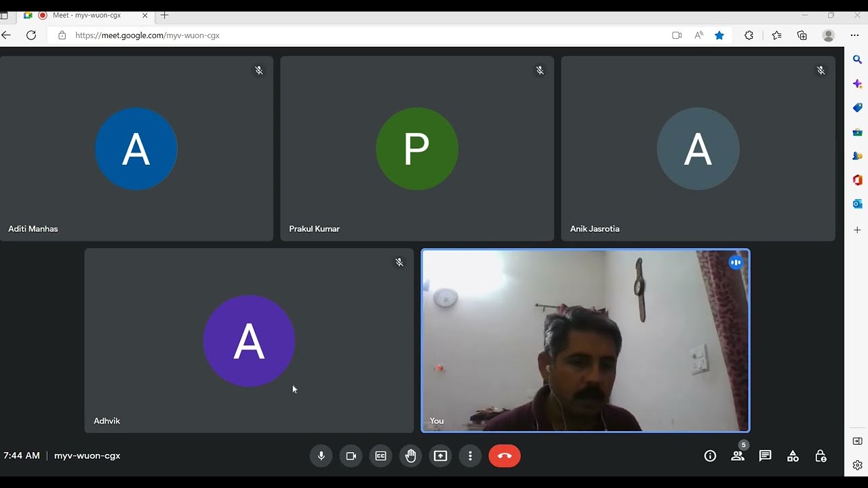868x488 pixels.
Task: Mute your microphone in meeting controls
Action: click(321, 456)
